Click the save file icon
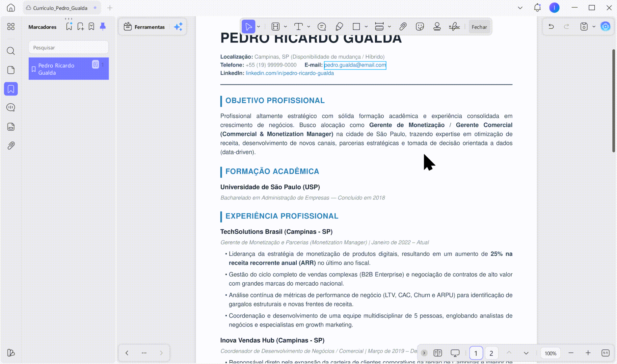The image size is (617, 364). pyautogui.click(x=584, y=27)
